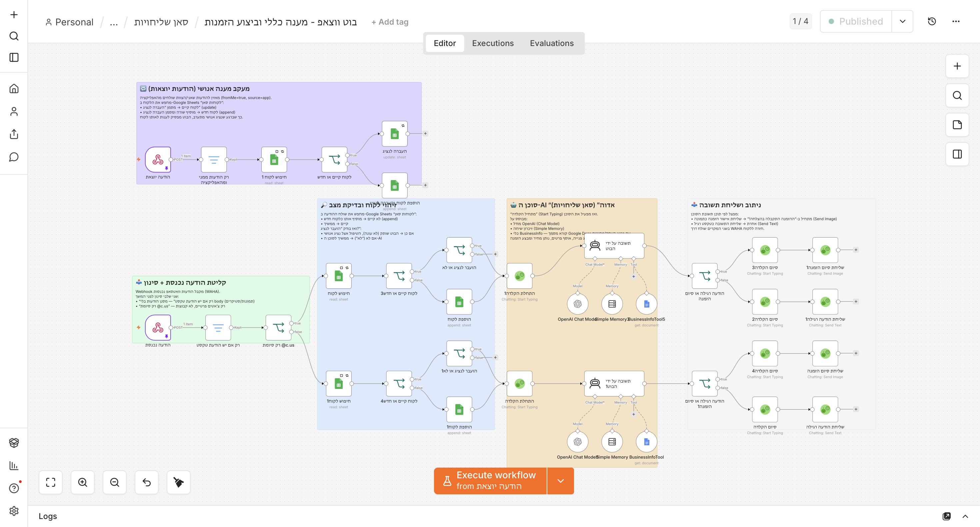Select the הוספת לקוח1 Google Sheets node
Screen dimensions: 980x527
click(x=459, y=409)
